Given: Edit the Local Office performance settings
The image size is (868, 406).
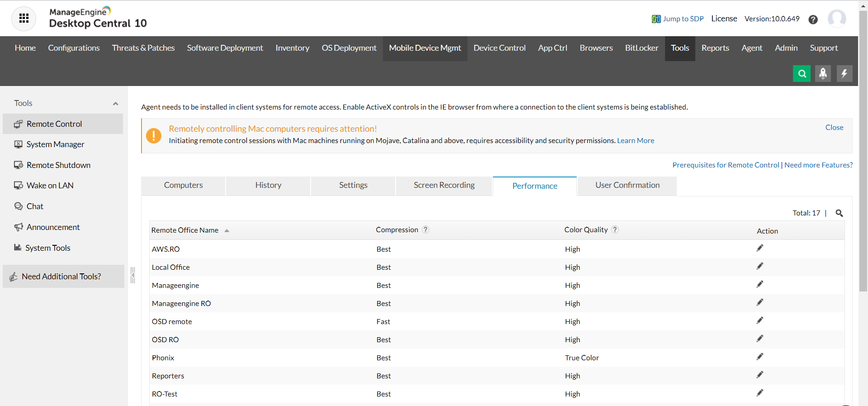Looking at the screenshot, I should coord(759,266).
